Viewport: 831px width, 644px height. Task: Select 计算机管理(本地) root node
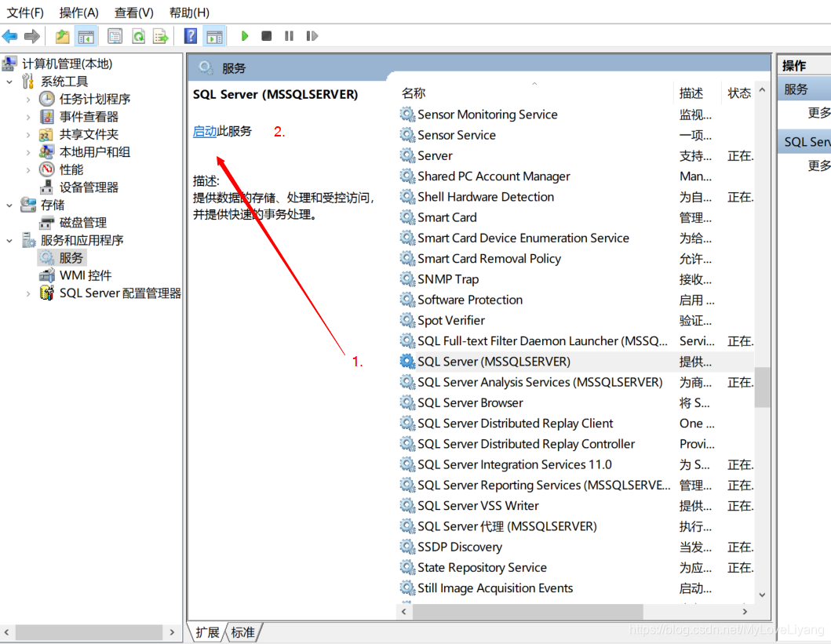tap(67, 64)
